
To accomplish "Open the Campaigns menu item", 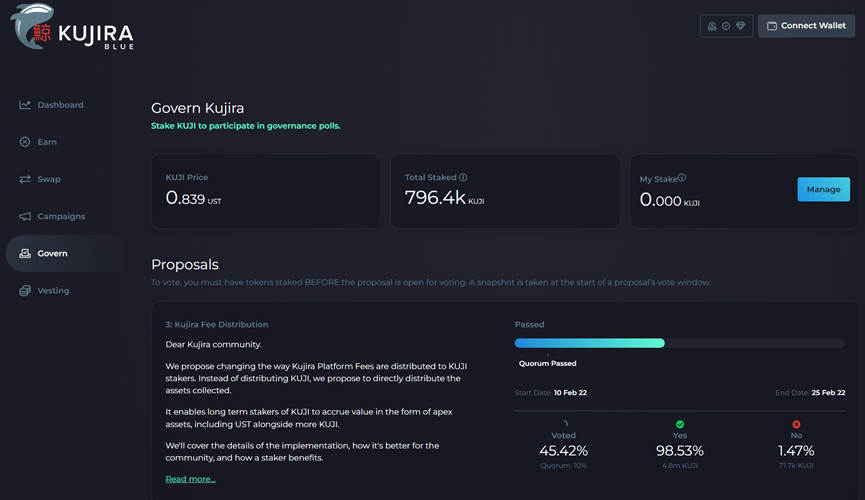I will pyautogui.click(x=52, y=216).
